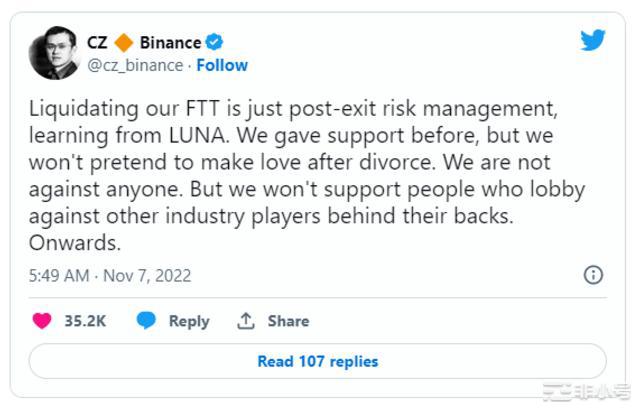The image size is (639, 410).
Task: Click the blue verified badge
Action: [x=214, y=42]
